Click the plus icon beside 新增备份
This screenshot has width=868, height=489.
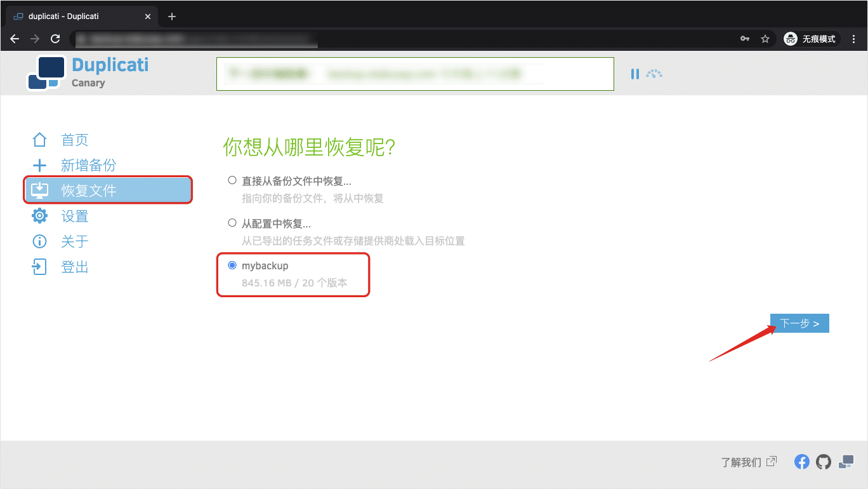point(40,166)
